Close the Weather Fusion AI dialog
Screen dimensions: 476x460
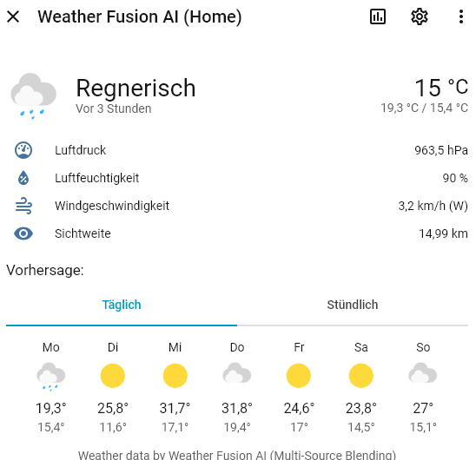coord(13,16)
